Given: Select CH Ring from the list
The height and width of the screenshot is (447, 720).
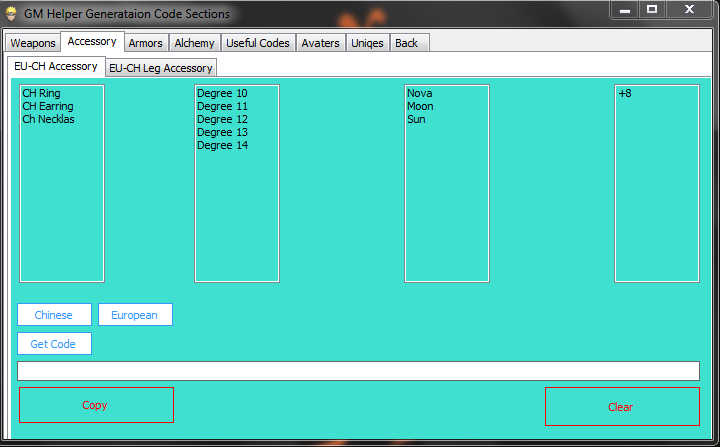Looking at the screenshot, I should coord(41,94).
